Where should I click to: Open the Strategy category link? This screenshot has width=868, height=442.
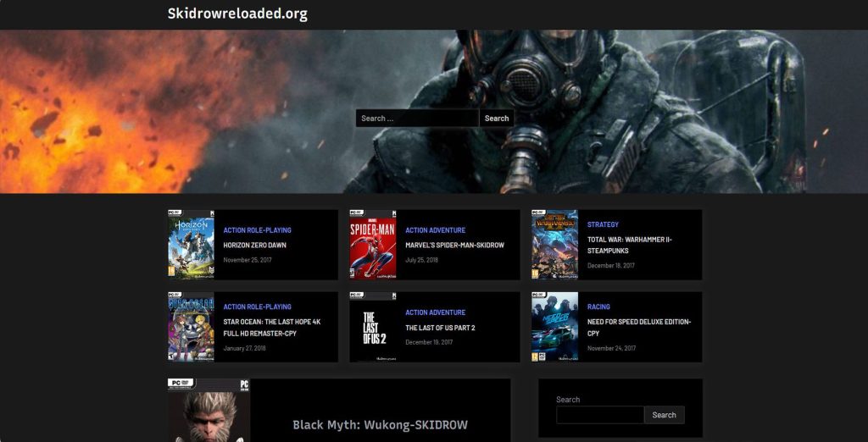[x=603, y=224]
